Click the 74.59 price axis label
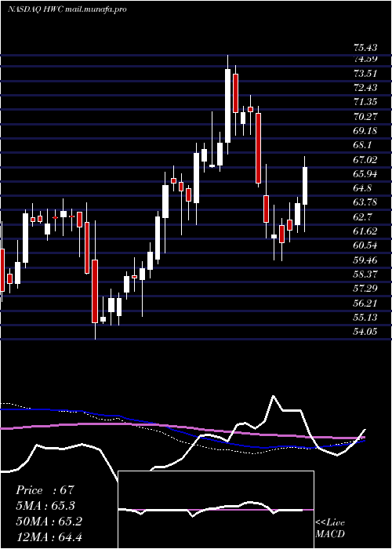 coord(365,59)
